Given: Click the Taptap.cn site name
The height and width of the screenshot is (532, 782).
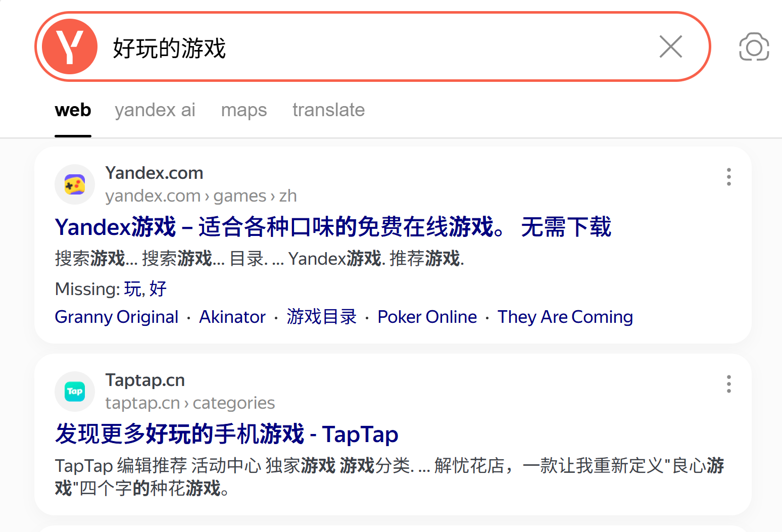Looking at the screenshot, I should tap(145, 380).
